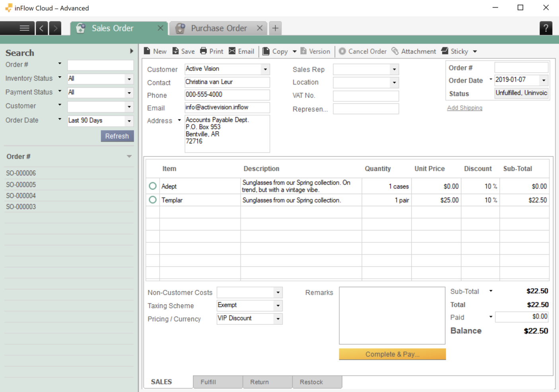The image size is (559, 392).
Task: Open the Customer combo box dropdown
Action: click(x=266, y=70)
